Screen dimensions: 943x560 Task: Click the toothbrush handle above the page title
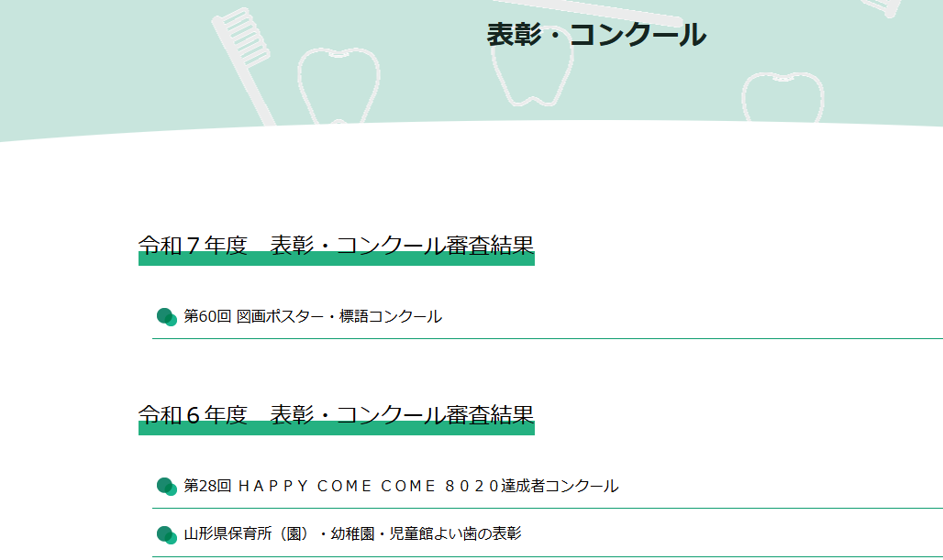[633, 9]
